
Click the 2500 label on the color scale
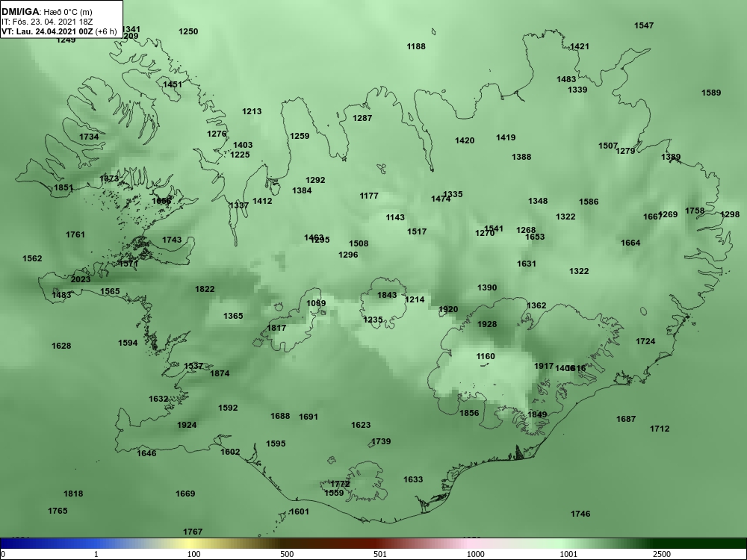coord(662,554)
